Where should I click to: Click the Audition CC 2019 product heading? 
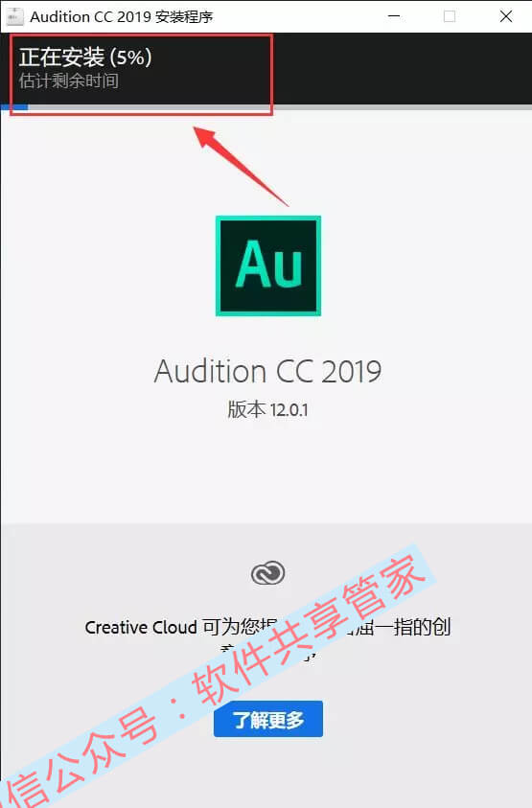click(x=268, y=371)
